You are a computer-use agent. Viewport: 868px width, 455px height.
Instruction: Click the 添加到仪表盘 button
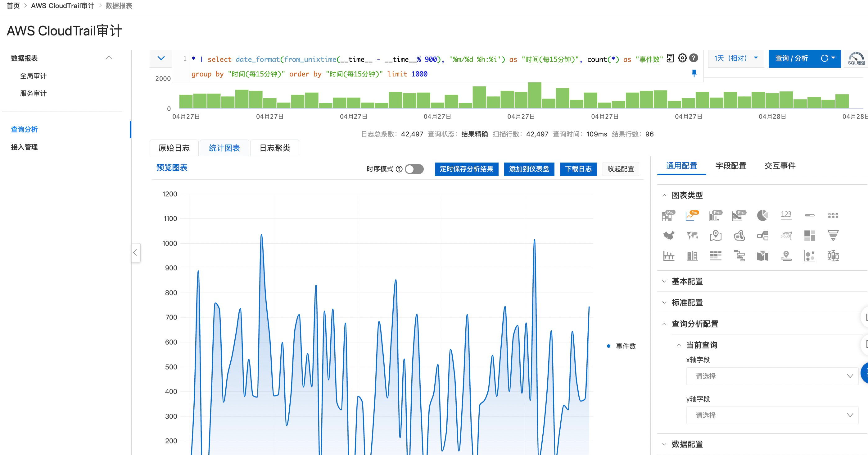529,169
